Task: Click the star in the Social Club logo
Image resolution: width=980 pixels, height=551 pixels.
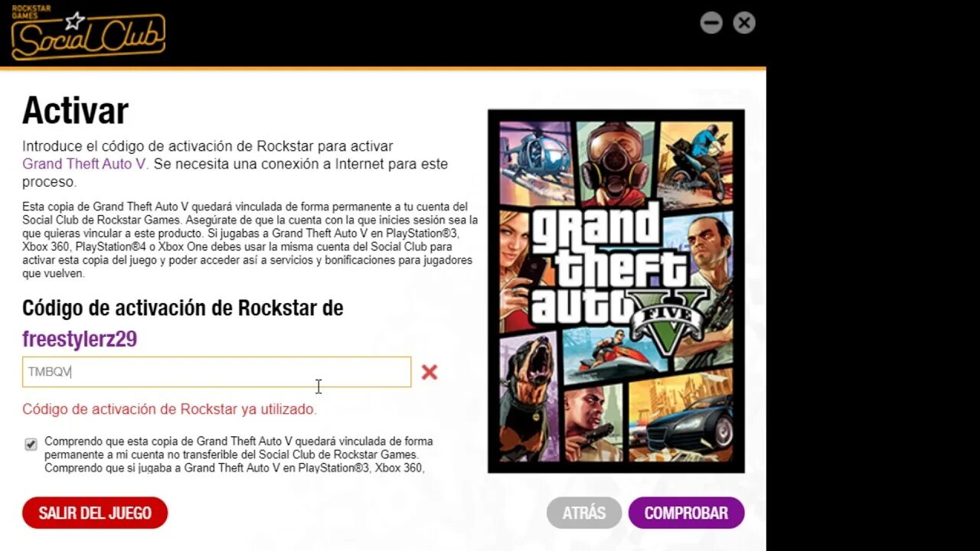Action: [75, 21]
